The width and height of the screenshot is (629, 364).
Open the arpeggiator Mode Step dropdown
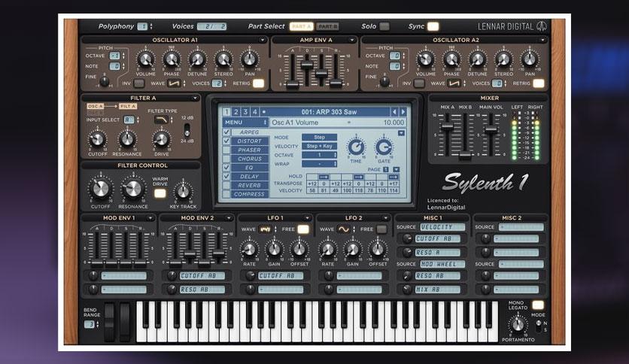point(319,138)
